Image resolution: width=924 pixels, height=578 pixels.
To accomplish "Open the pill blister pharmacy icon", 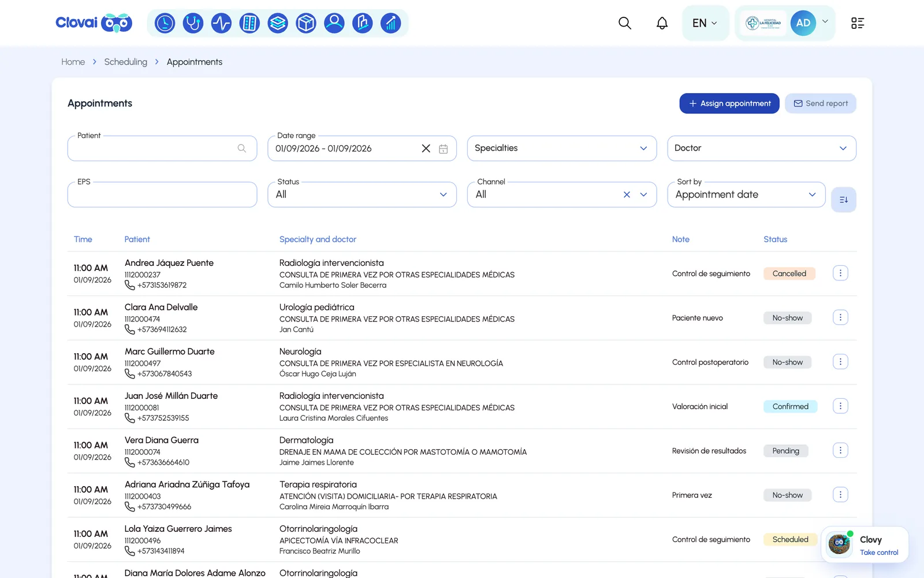I will (249, 23).
